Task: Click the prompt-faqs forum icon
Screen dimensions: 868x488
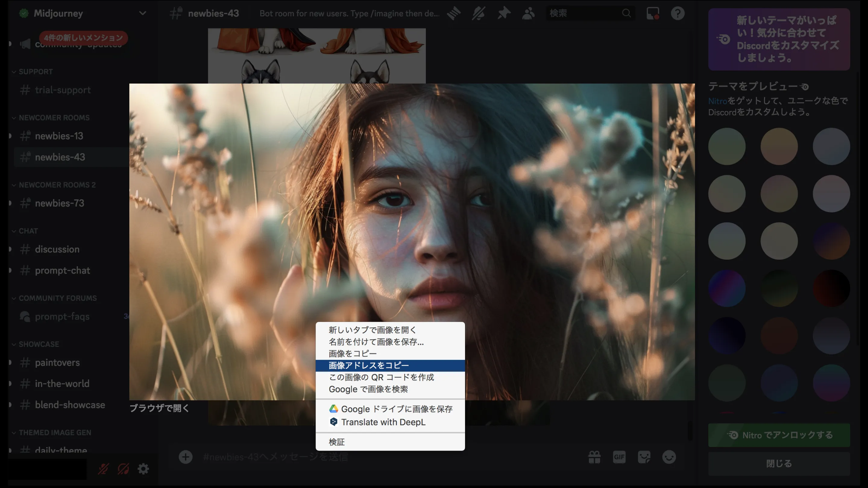Action: (25, 316)
